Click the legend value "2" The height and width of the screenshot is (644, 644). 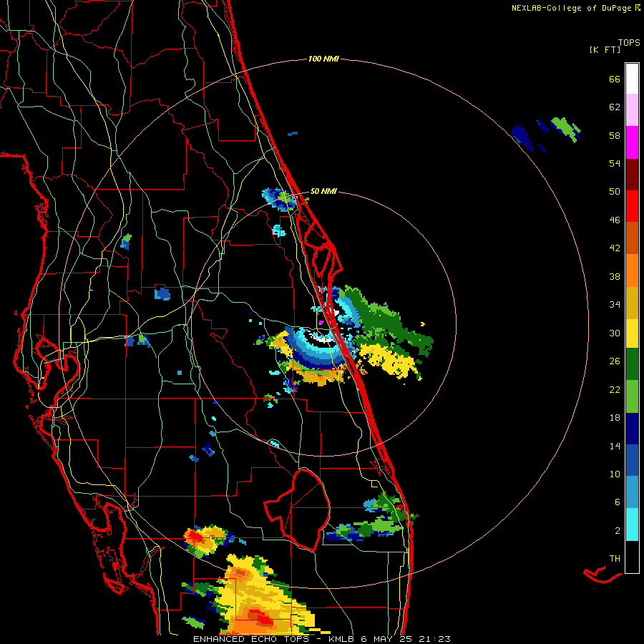(618, 531)
